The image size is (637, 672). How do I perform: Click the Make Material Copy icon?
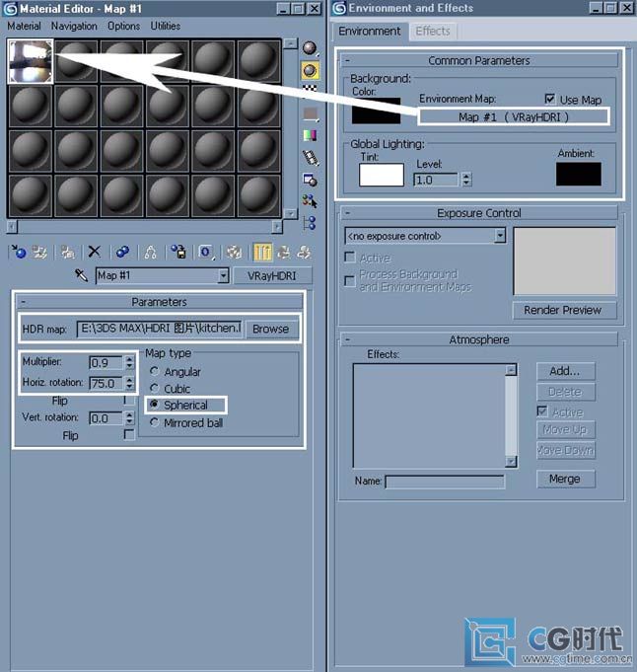pyautogui.click(x=122, y=252)
